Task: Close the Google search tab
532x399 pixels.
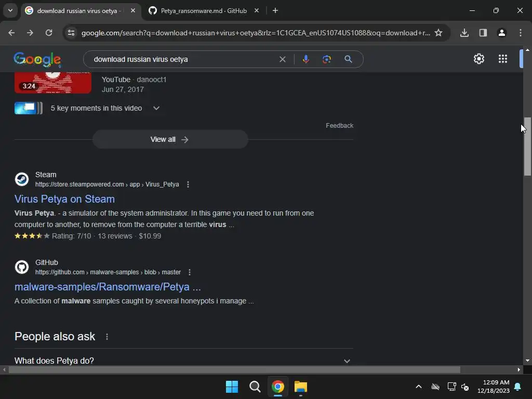Action: [x=133, y=10]
